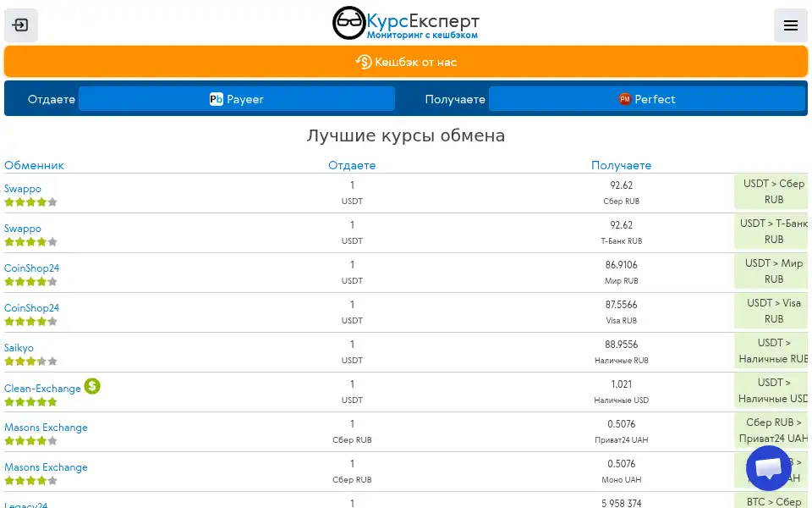
Task: Click the 0.5076 Моно UAH rate
Action: point(622,464)
